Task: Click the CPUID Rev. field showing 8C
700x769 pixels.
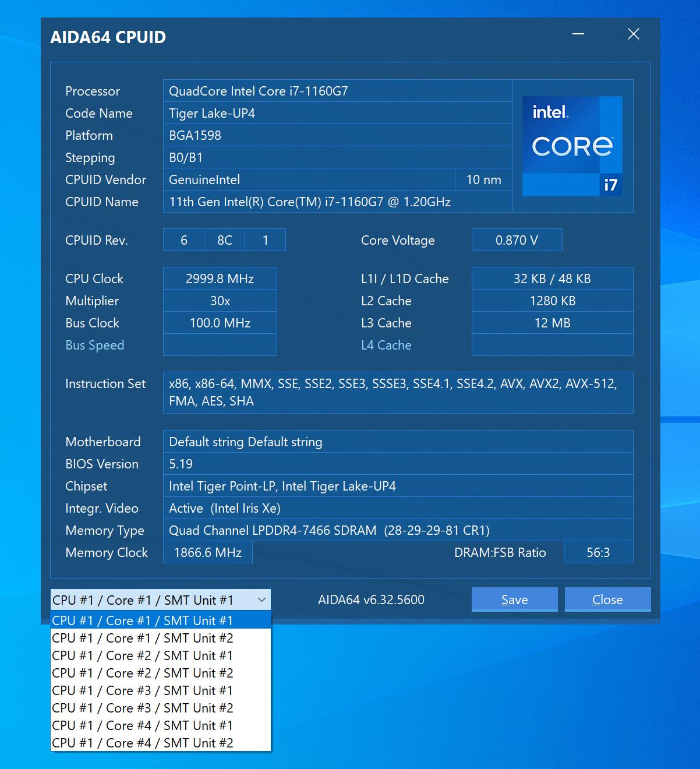Action: 225,240
